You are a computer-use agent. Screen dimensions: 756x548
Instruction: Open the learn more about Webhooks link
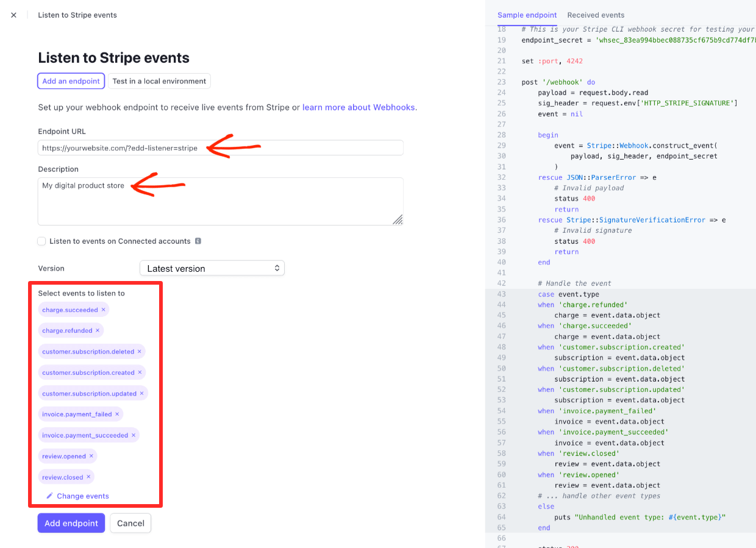(358, 107)
